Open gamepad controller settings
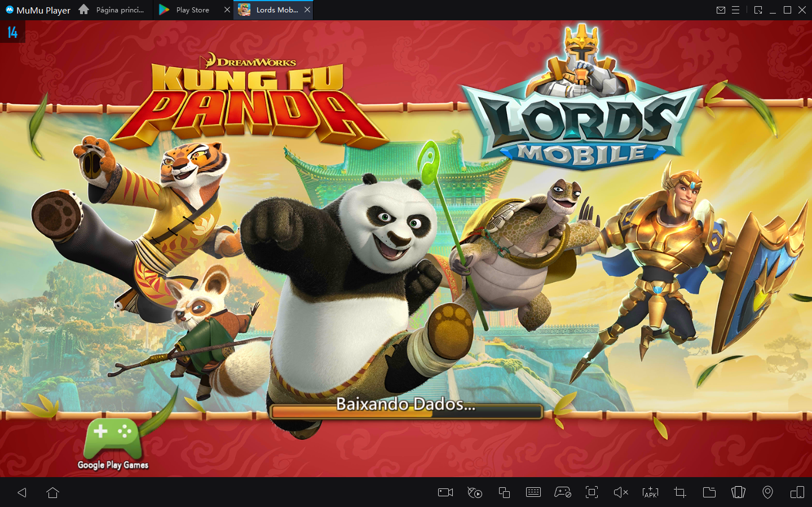The height and width of the screenshot is (507, 812). coord(563,492)
